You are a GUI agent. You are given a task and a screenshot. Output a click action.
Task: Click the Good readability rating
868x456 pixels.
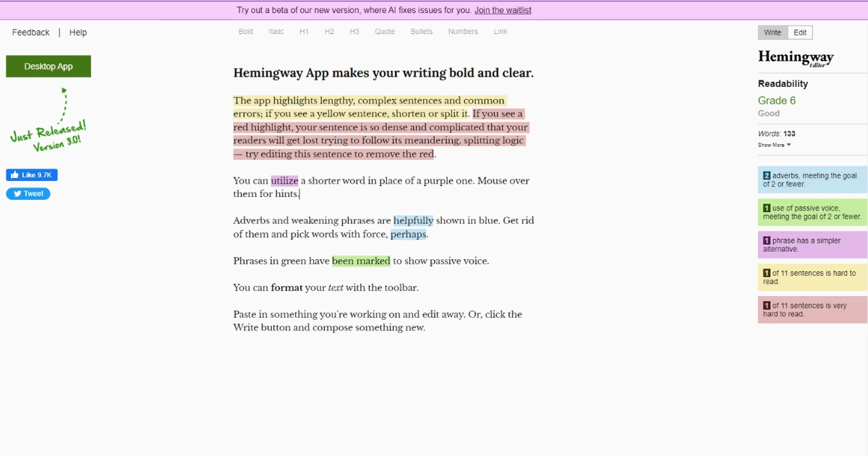[769, 114]
